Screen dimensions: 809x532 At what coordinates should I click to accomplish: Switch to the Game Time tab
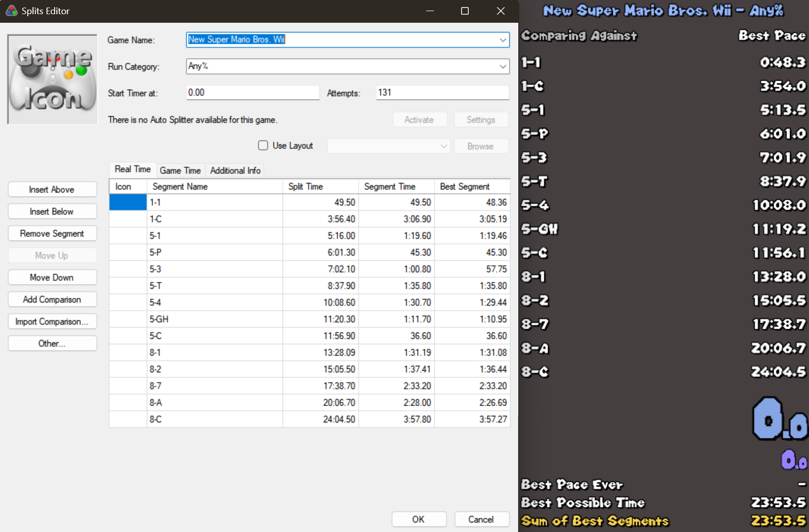180,170
